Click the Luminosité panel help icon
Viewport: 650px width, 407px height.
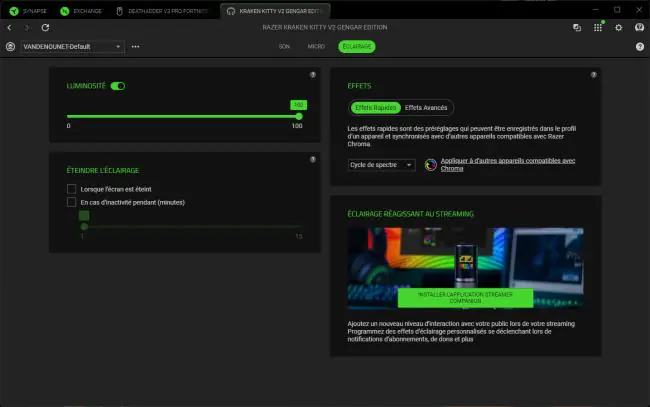tap(313, 75)
